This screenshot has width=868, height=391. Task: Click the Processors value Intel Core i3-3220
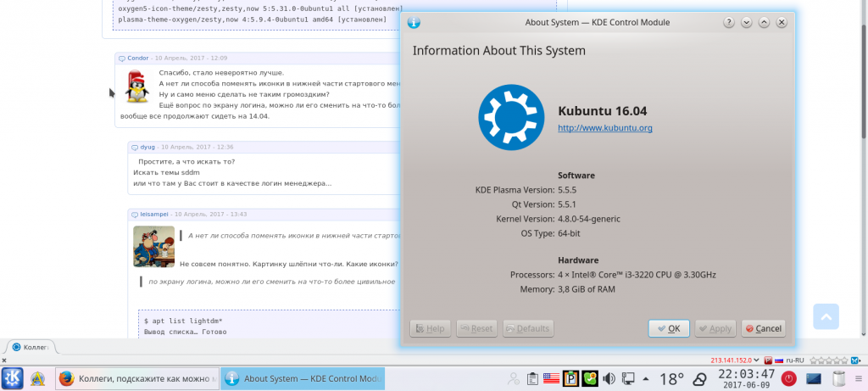(x=637, y=275)
